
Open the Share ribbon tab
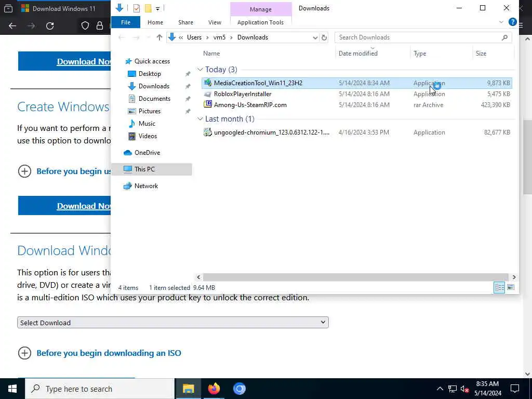pyautogui.click(x=185, y=22)
